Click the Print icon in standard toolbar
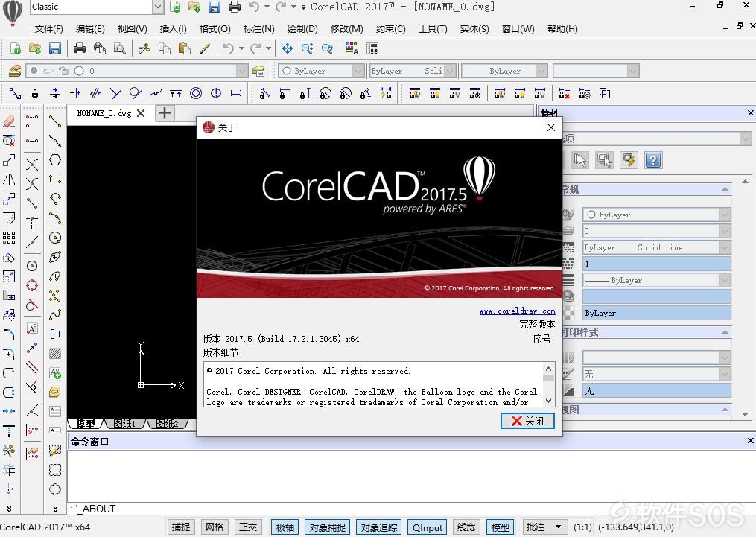 coord(80,48)
